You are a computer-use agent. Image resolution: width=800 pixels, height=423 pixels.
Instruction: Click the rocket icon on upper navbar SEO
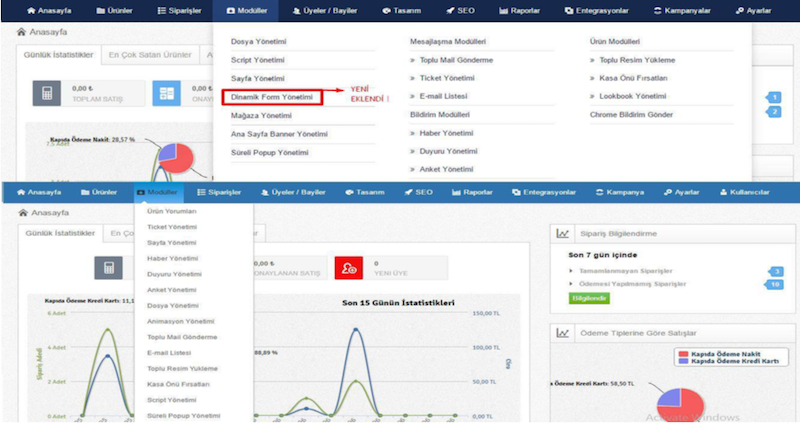click(449, 11)
